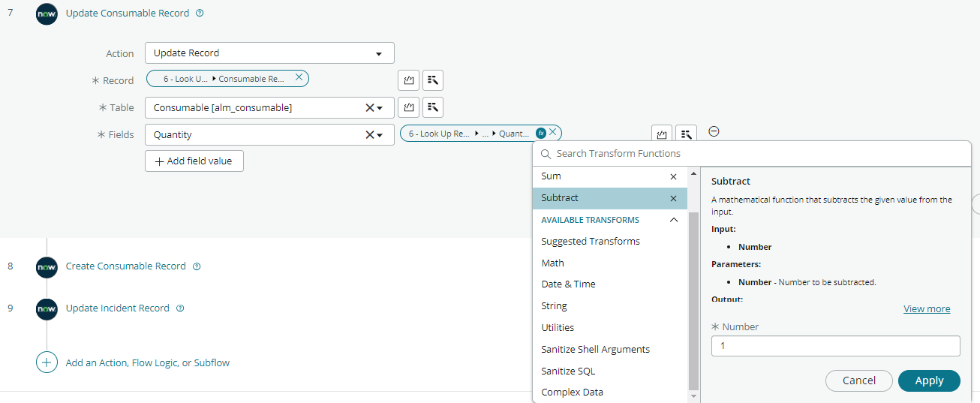Remove the Subtract transform
The height and width of the screenshot is (403, 980).
(x=673, y=198)
